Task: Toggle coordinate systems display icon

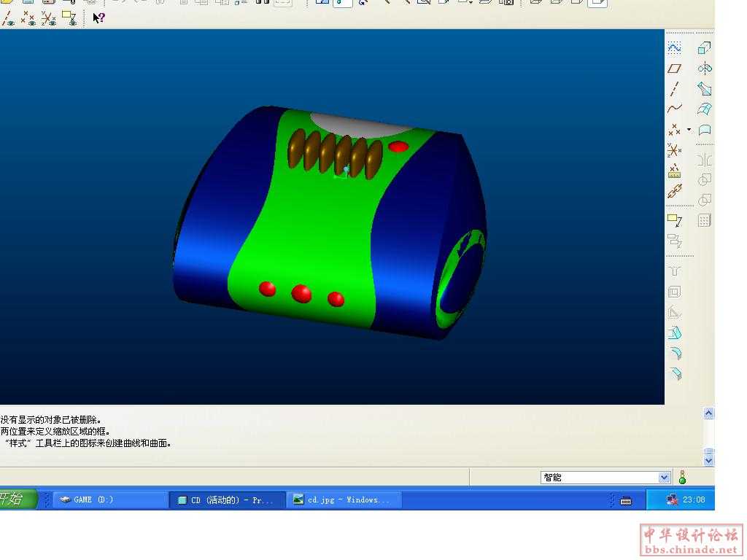Action: tap(49, 17)
